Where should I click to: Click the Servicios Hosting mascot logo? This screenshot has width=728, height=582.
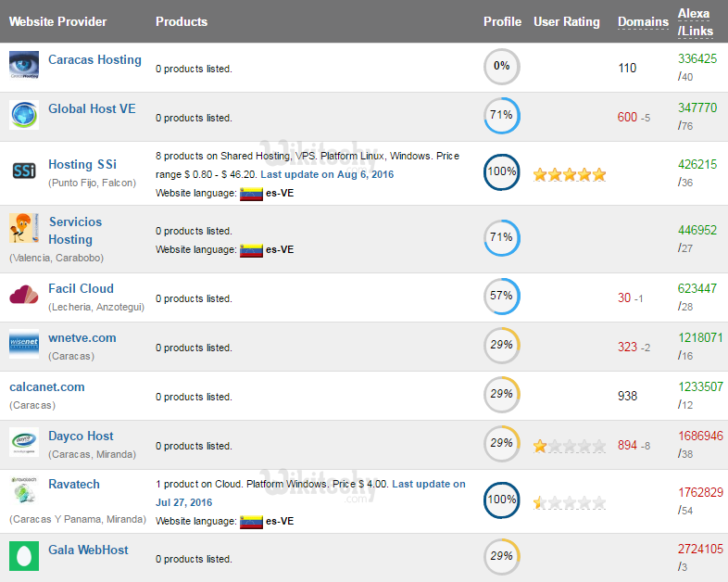[23, 228]
